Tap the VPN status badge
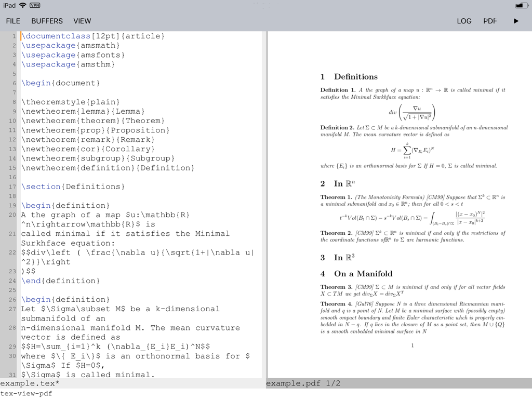532x399 pixels. [x=35, y=5]
